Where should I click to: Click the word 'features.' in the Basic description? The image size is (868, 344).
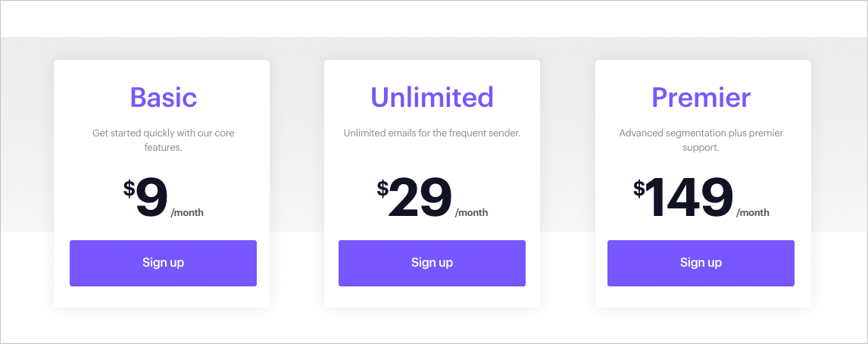click(163, 148)
